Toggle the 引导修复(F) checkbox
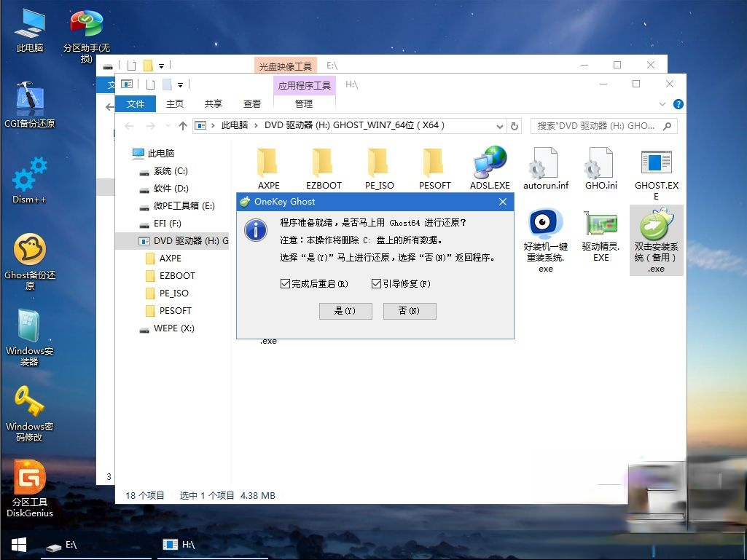The width and height of the screenshot is (747, 560). click(376, 283)
